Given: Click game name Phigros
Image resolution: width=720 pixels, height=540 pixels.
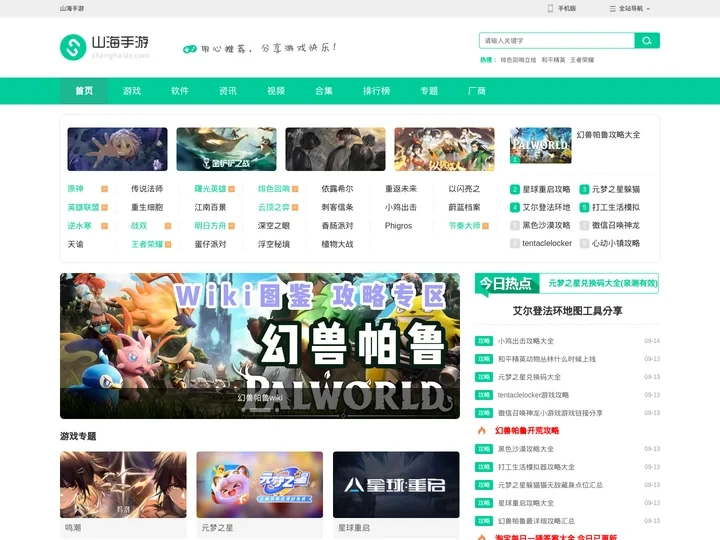Looking at the screenshot, I should (x=399, y=226).
